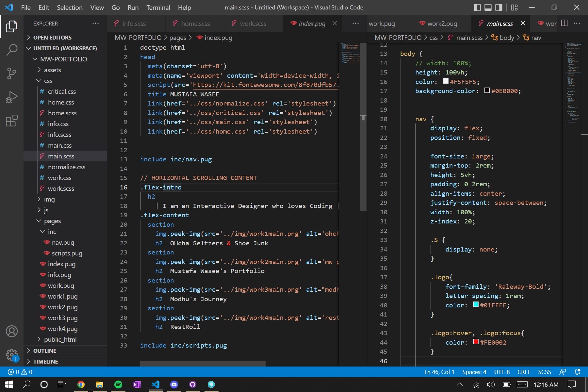
Task: Collapse the inc folder
Action: (65, 232)
